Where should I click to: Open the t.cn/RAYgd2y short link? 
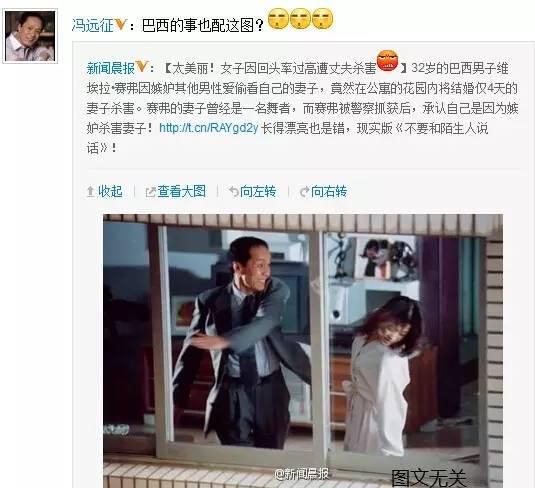click(208, 128)
